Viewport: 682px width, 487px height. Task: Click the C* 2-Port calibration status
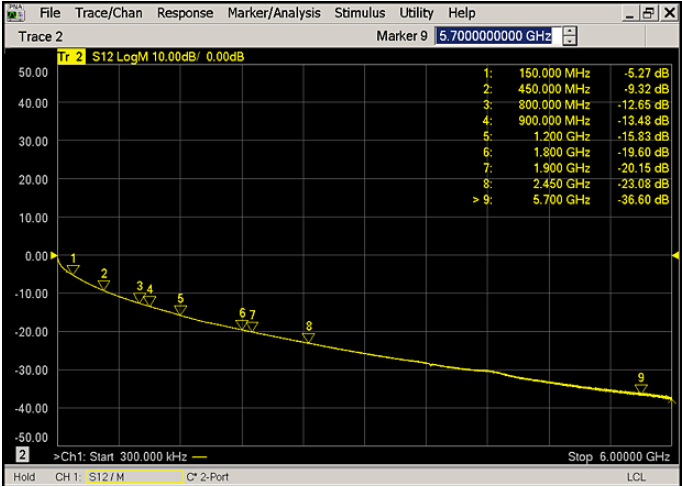click(x=207, y=477)
